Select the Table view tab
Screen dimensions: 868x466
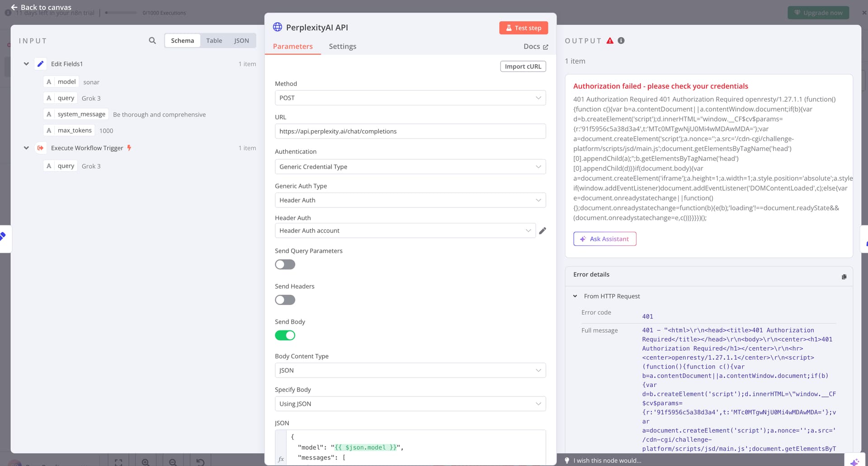click(214, 41)
